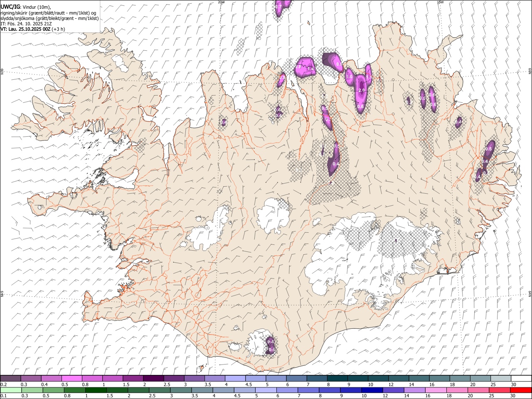Click the 30 label under the red swatch
The height and width of the screenshot is (399, 532).
(513, 396)
